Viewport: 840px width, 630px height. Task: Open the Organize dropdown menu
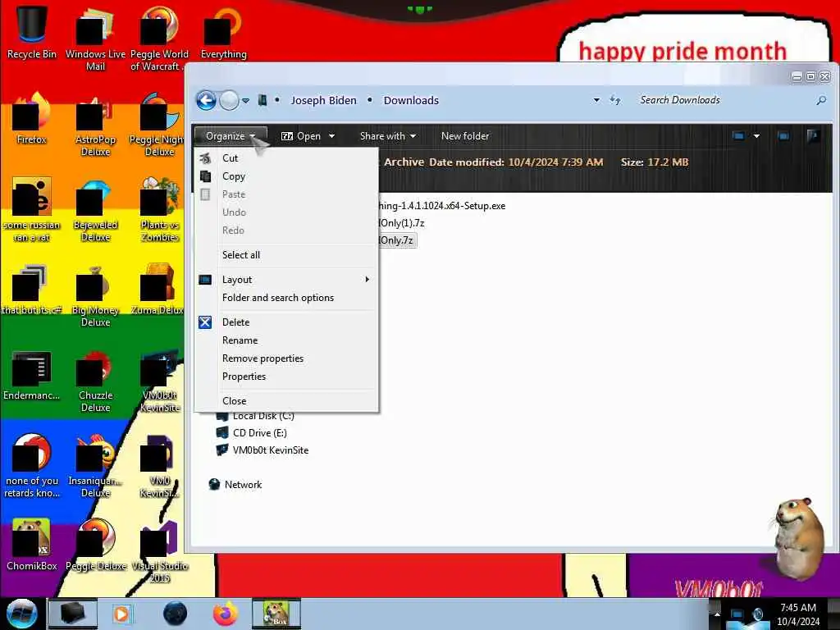[231, 136]
